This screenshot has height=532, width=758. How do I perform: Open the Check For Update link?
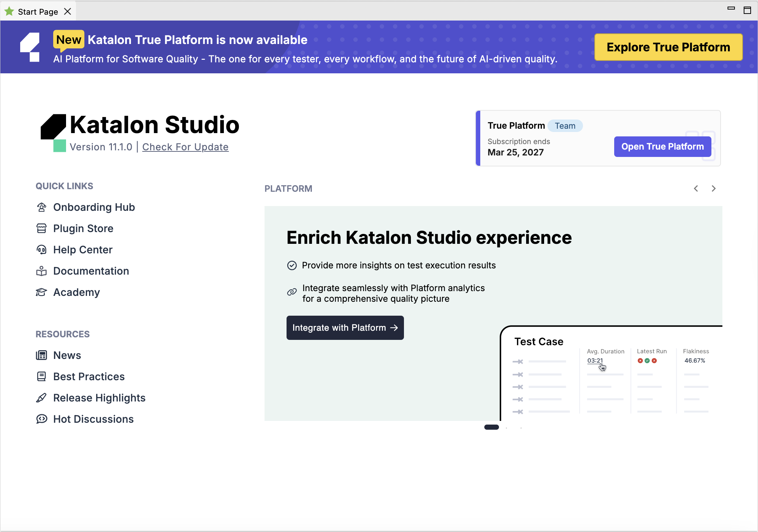click(185, 147)
